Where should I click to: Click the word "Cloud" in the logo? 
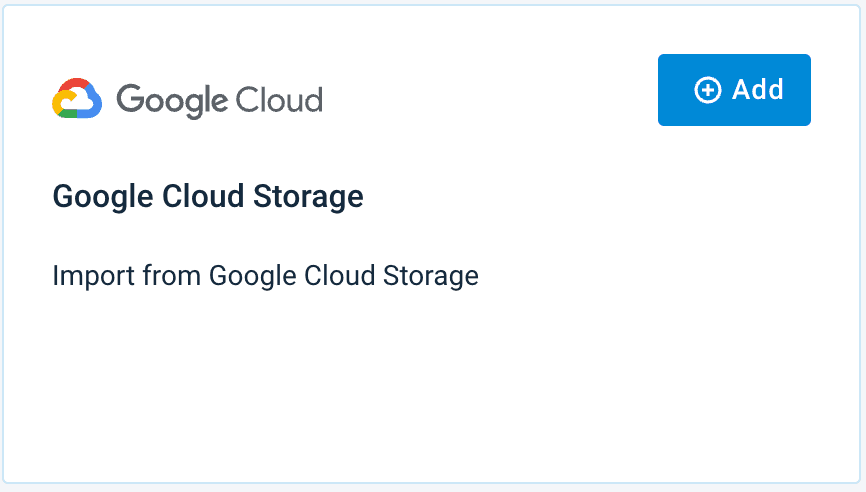pyautogui.click(x=280, y=99)
